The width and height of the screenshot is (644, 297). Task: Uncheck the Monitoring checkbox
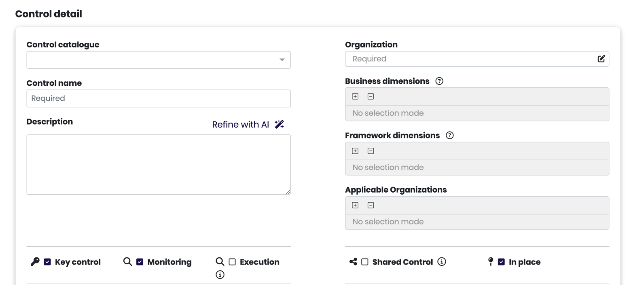click(140, 262)
